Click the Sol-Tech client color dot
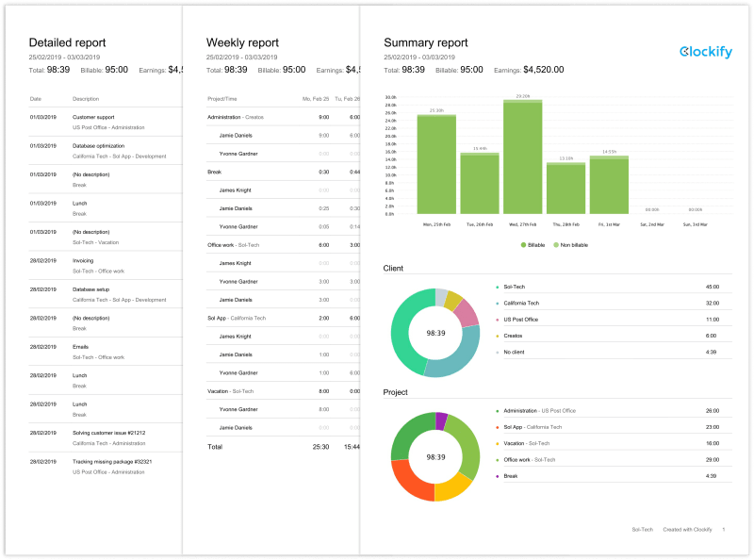Viewport: 754px width, 560px height. pos(497,287)
